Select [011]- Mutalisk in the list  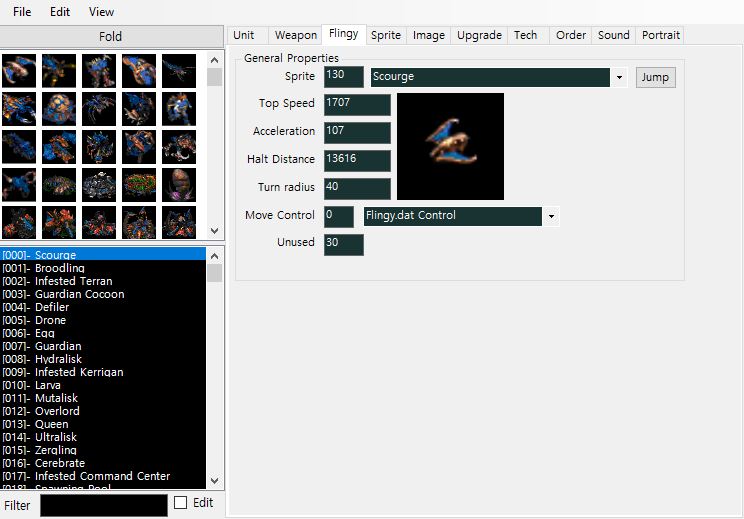[103, 398]
